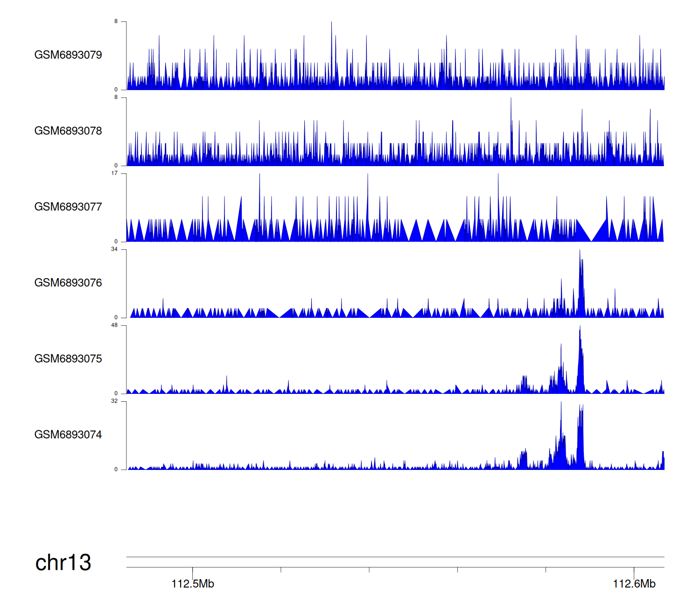The width and height of the screenshot is (700, 616).
Task: Select the GSM6893074 track label
Action: click(x=68, y=435)
